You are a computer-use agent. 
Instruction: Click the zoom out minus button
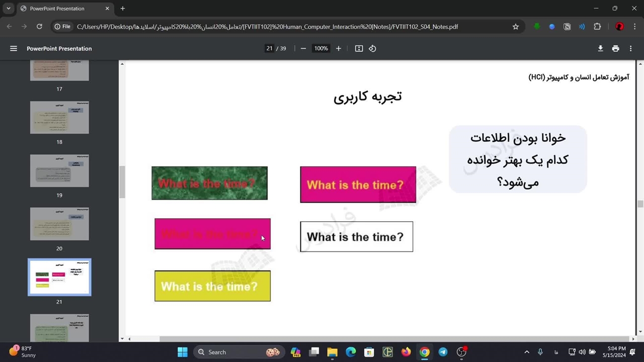tap(303, 49)
